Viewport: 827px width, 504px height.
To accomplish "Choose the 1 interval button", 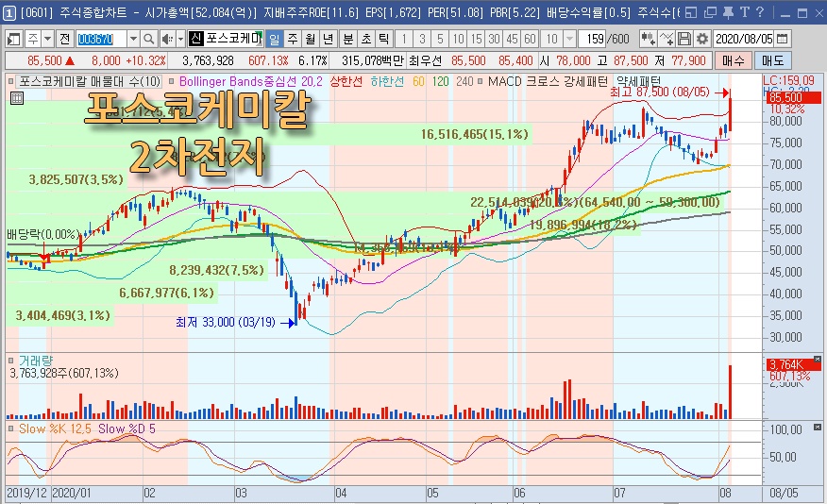I will click(x=404, y=39).
